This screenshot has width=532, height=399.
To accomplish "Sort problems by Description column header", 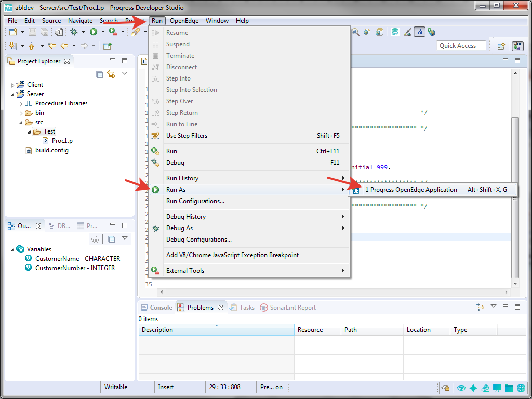I will [217, 330].
